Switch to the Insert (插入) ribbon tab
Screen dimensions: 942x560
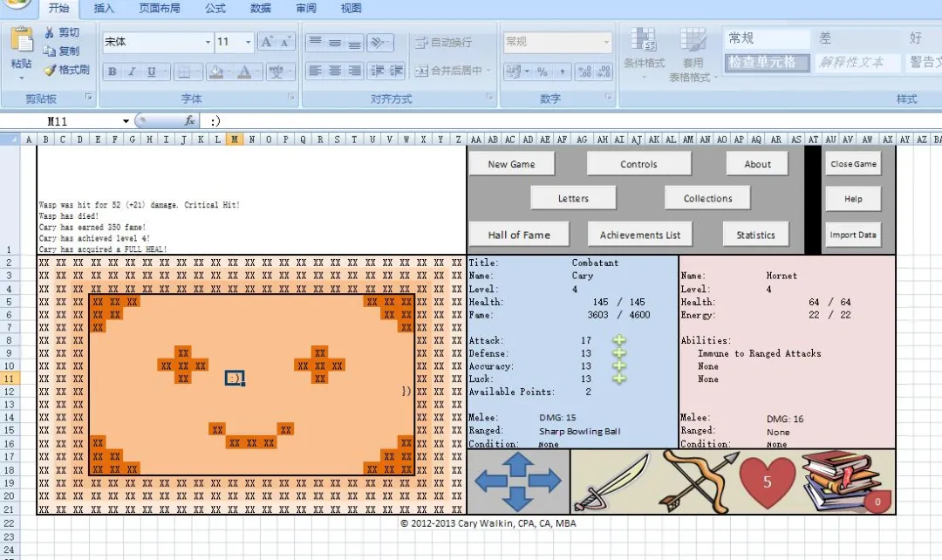pos(103,8)
